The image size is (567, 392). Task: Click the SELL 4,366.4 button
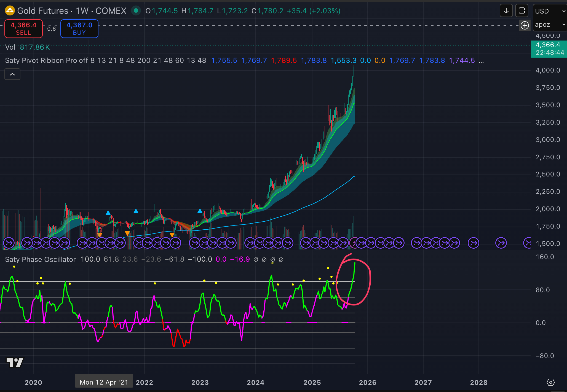pyautogui.click(x=24, y=29)
